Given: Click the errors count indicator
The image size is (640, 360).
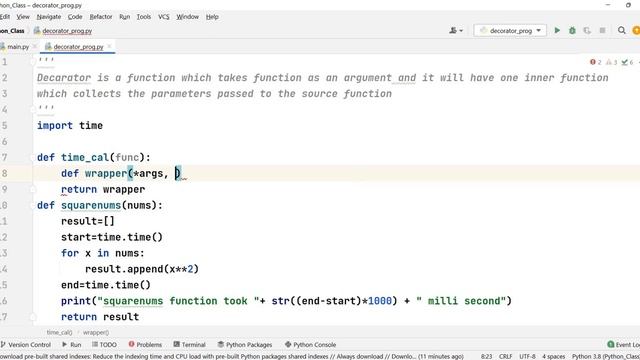Looking at the screenshot, I should click(596, 62).
